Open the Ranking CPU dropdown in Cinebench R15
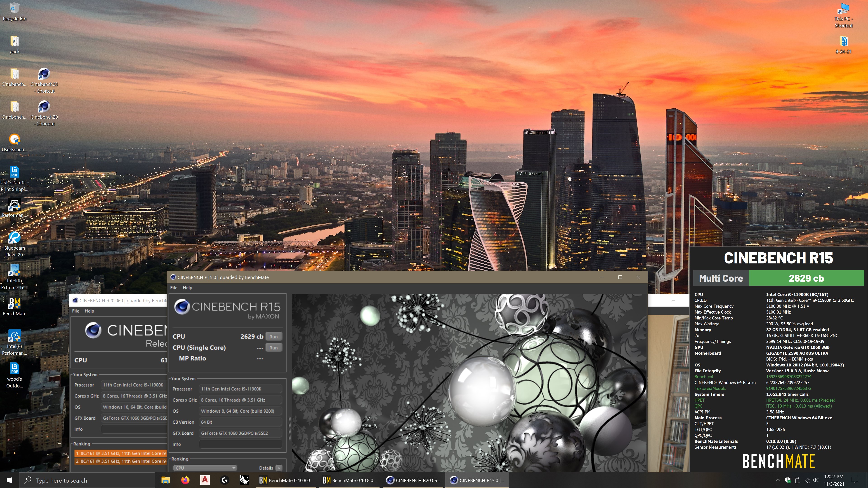Image resolution: width=868 pixels, height=488 pixels. pyautogui.click(x=205, y=468)
